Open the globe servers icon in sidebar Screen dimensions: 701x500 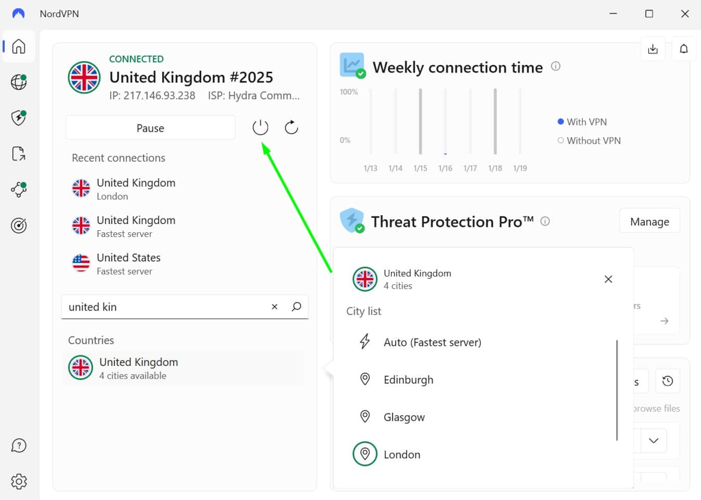(19, 82)
